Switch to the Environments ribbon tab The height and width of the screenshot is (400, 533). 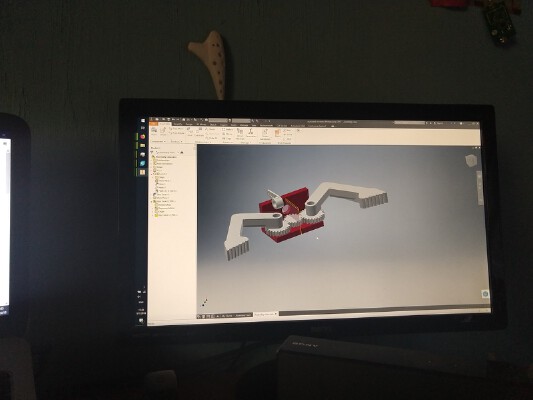[266, 125]
